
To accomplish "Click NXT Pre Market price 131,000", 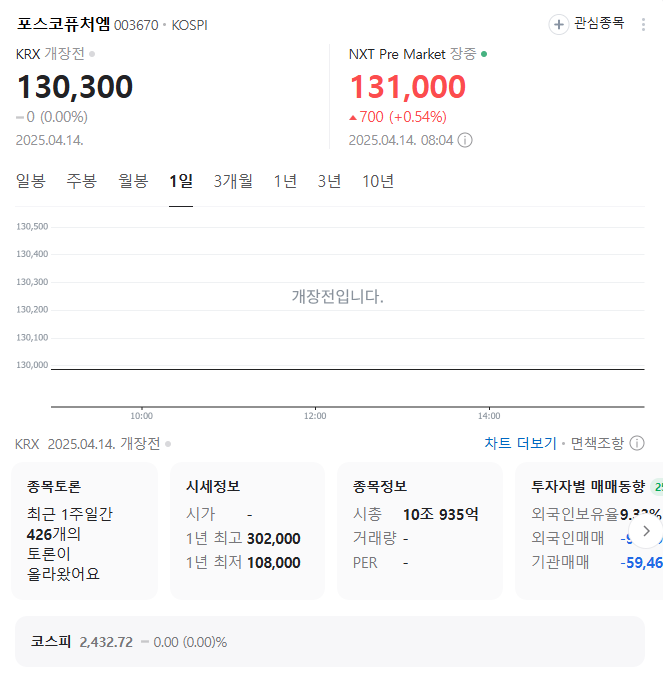I will [408, 87].
